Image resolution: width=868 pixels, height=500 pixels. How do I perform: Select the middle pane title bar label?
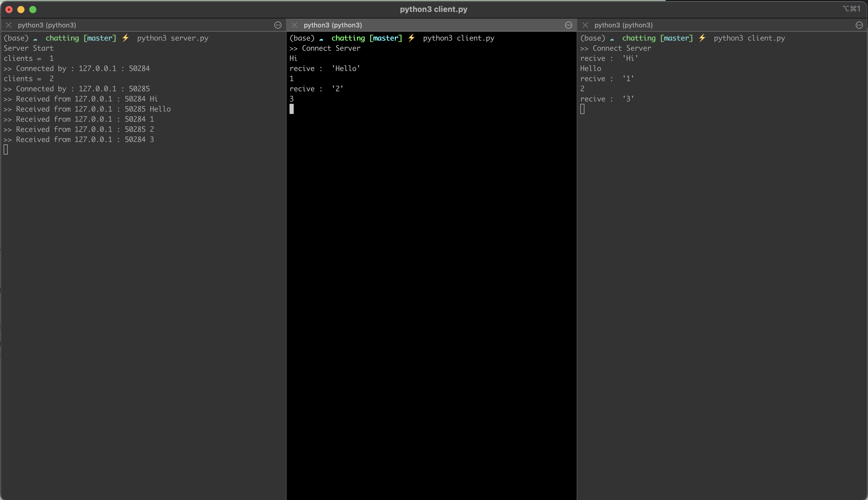(333, 25)
